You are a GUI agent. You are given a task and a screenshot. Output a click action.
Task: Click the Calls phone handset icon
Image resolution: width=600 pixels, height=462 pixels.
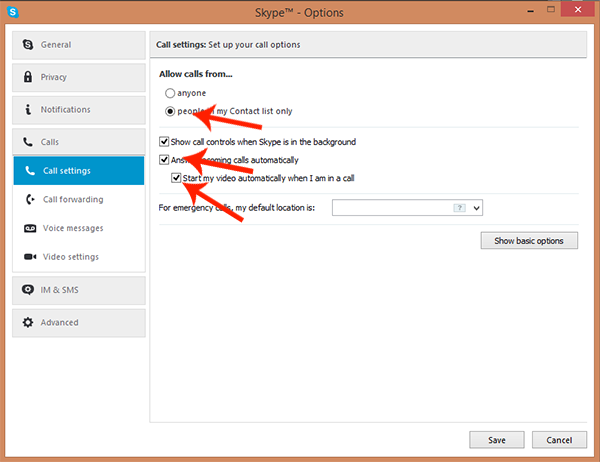point(28,142)
